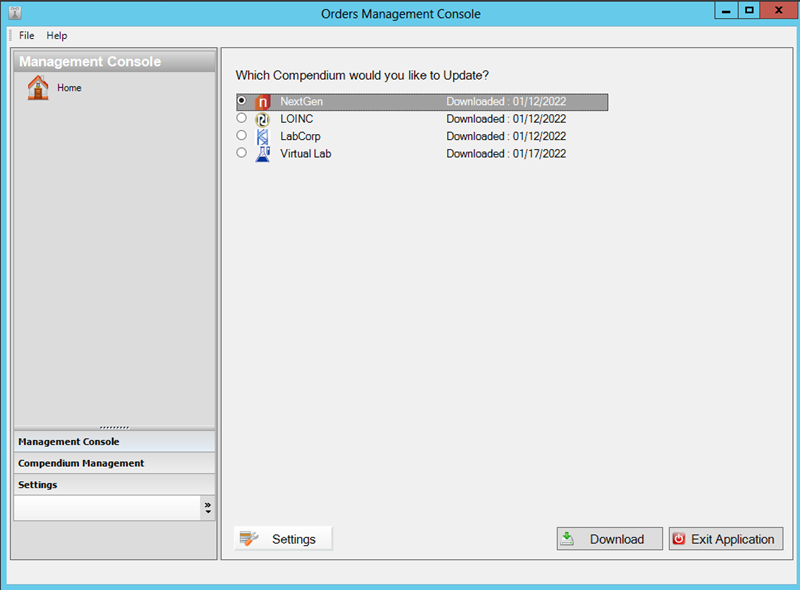Click the navigation pane splitter grip dots

click(114, 427)
